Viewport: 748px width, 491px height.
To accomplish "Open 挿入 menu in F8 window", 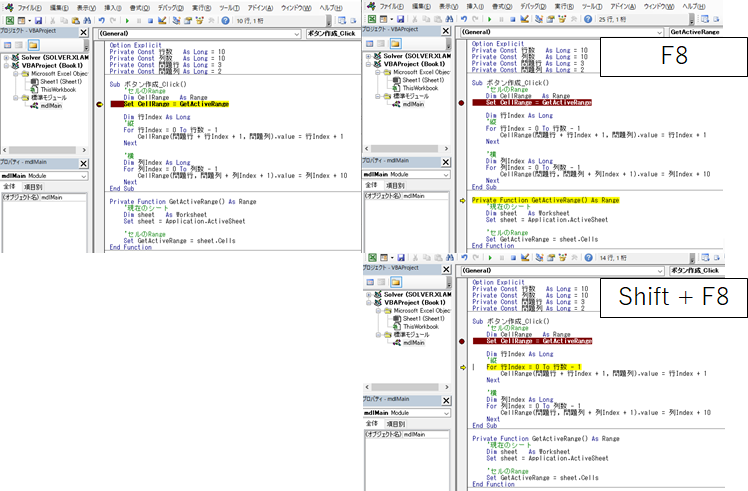I will [475, 6].
